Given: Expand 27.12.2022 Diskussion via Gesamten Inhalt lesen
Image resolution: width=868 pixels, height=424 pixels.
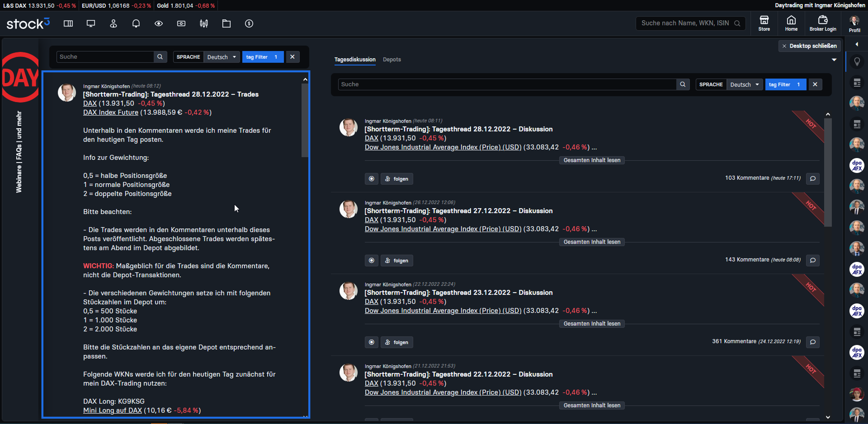Looking at the screenshot, I should 592,242.
